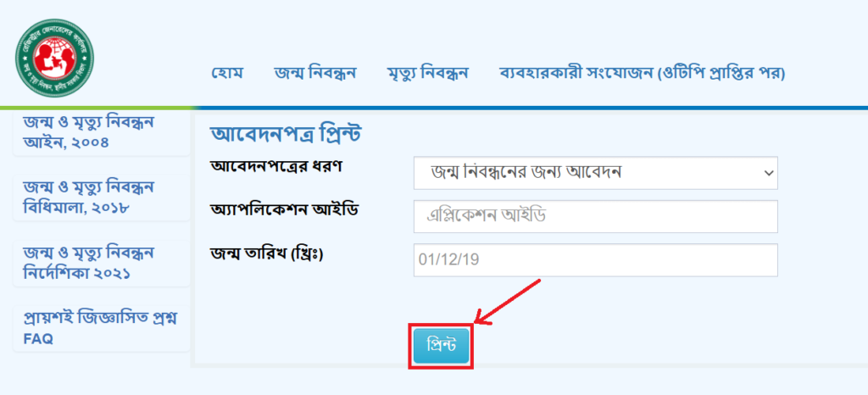Open প্রায়শই জিজ্ঞাসিত প্রশ্ন FAQ link
This screenshot has width=868, height=395.
(102, 329)
